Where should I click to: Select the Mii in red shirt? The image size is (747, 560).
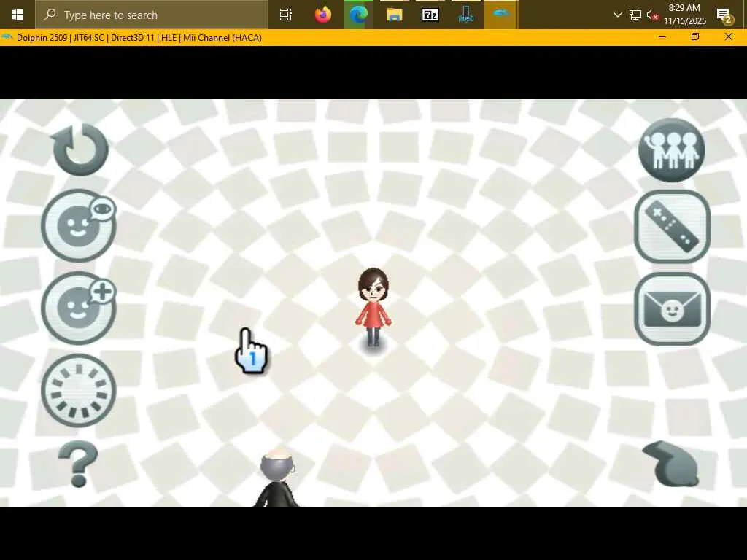click(x=373, y=308)
